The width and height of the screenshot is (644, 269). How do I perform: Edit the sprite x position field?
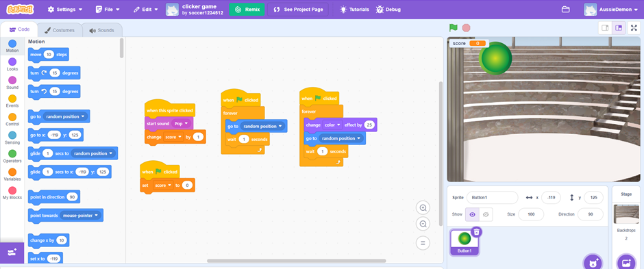pos(551,198)
